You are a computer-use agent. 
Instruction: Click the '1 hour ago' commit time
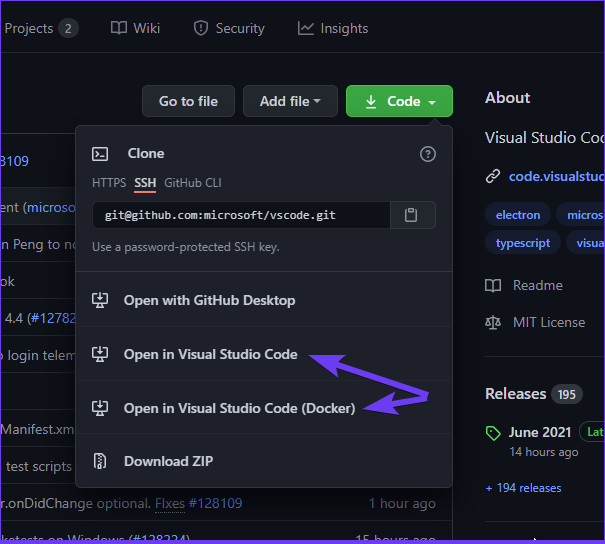[x=402, y=503]
